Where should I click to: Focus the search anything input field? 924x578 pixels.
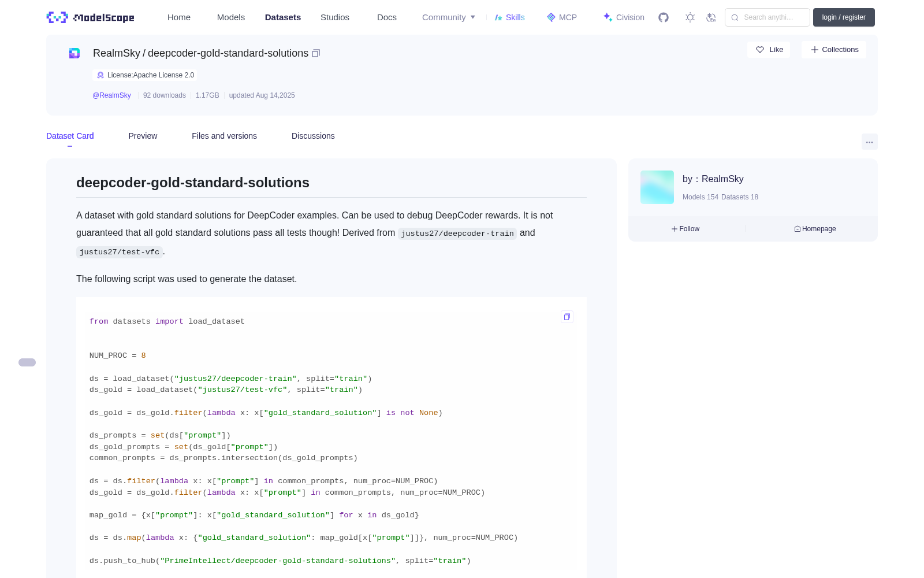[767, 17]
